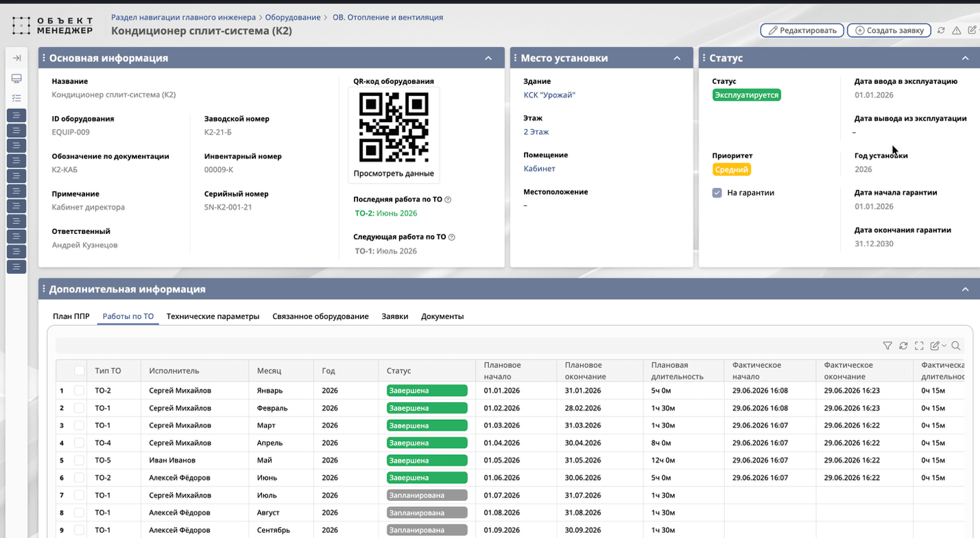
Task: Click the Эксплуатируется status badge
Action: pyautogui.click(x=746, y=95)
